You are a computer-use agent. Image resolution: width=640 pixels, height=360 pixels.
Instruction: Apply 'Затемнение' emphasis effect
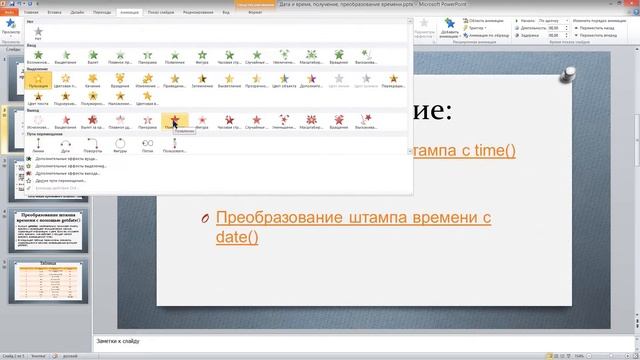(202, 80)
